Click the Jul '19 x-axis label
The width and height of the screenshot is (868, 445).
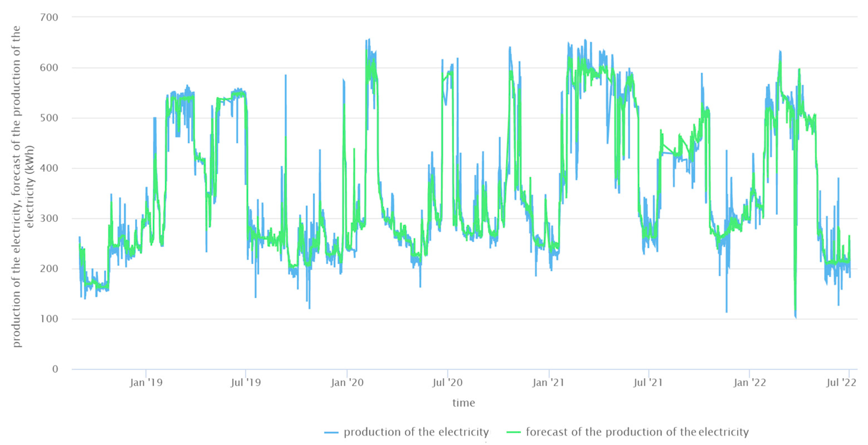click(x=246, y=383)
